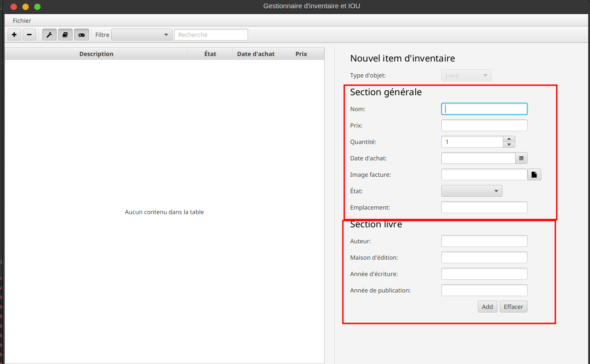
Task: Click the Nom input field
Action: (x=484, y=109)
